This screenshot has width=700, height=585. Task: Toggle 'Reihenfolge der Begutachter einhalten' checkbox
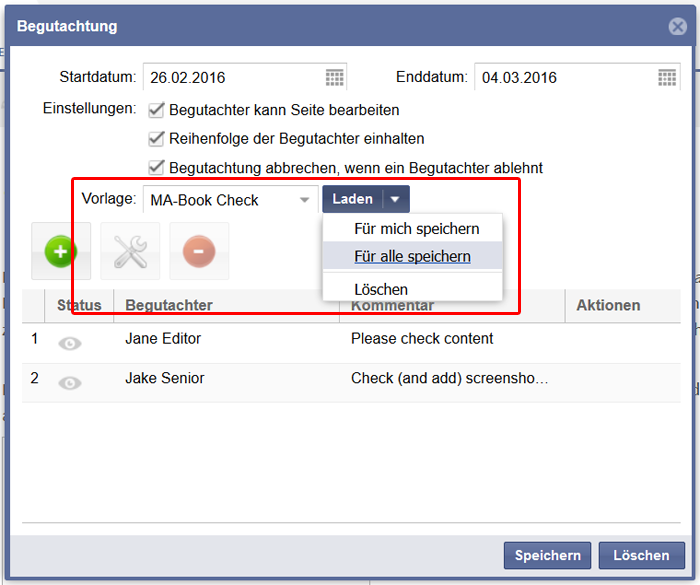click(156, 139)
